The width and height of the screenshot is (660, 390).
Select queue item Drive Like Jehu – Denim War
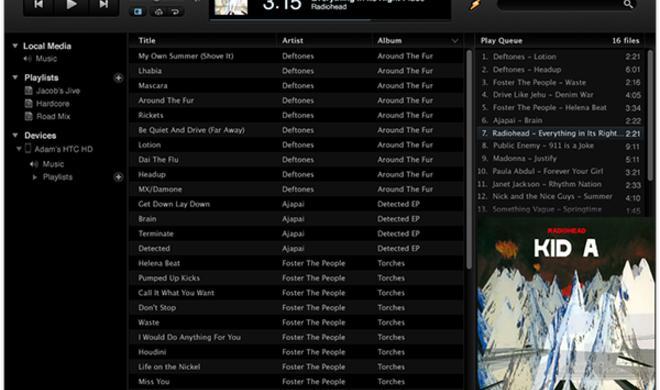pyautogui.click(x=560, y=95)
